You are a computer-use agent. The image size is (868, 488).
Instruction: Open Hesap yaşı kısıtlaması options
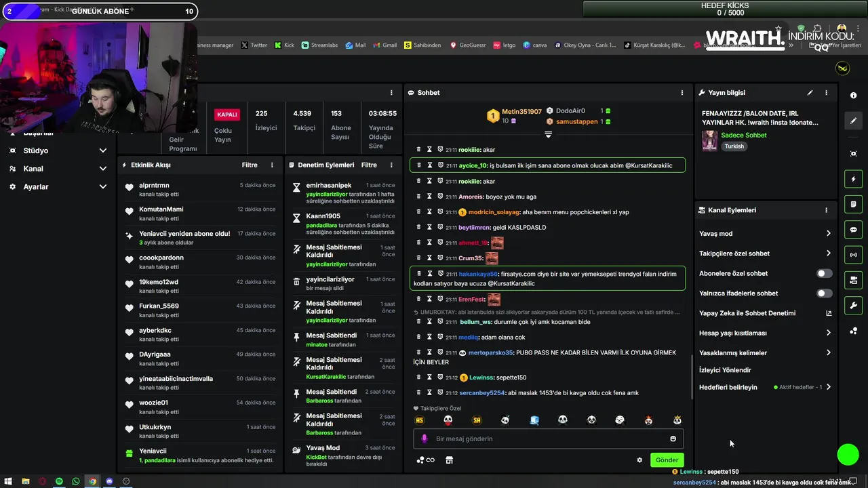tap(765, 333)
